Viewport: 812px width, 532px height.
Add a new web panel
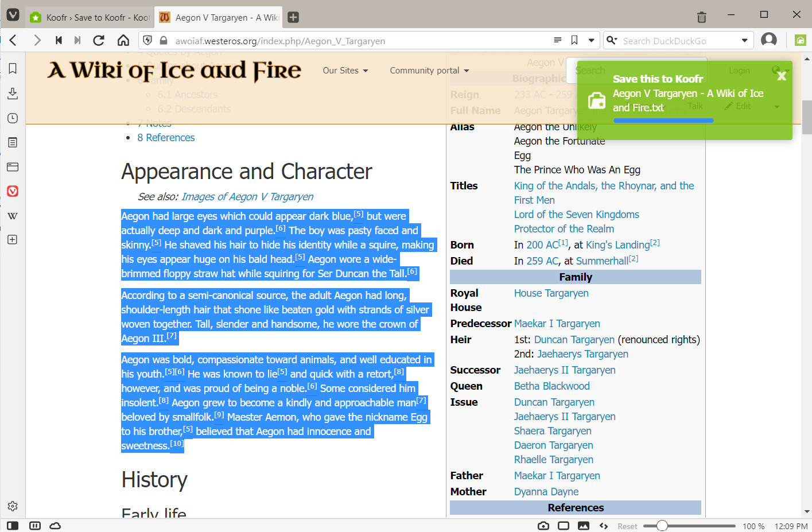click(13, 239)
